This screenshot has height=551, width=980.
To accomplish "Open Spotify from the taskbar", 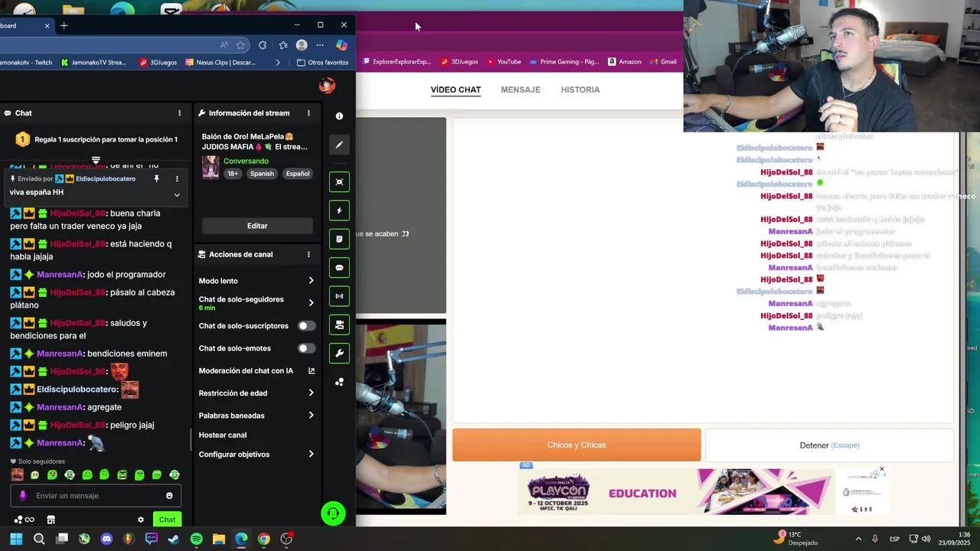I will 196,539.
